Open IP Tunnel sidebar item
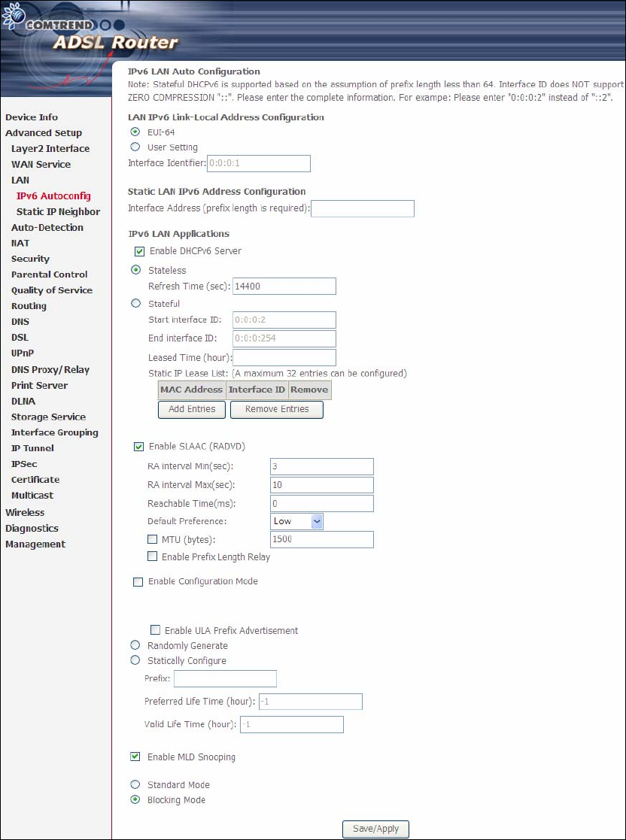Image resolution: width=626 pixels, height=840 pixels. 32,448
